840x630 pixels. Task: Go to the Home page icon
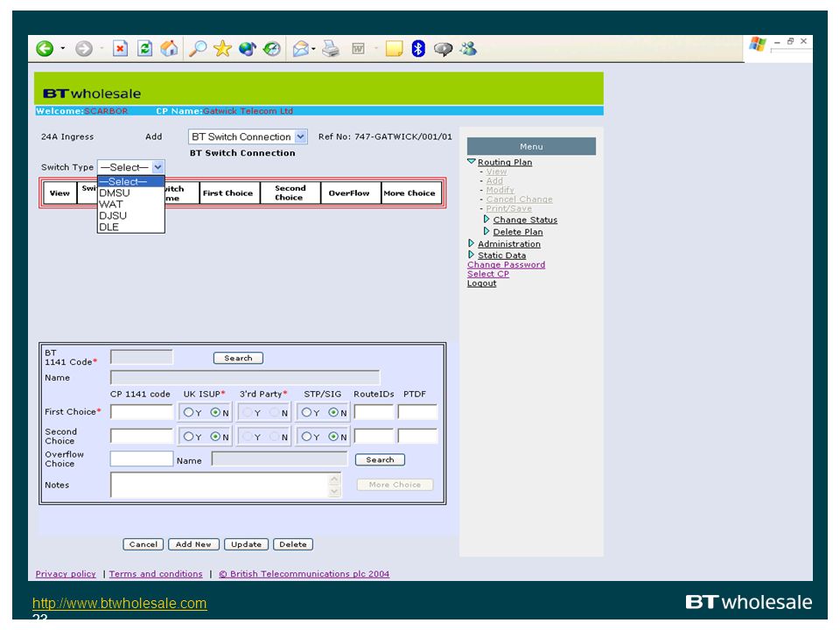click(169, 49)
